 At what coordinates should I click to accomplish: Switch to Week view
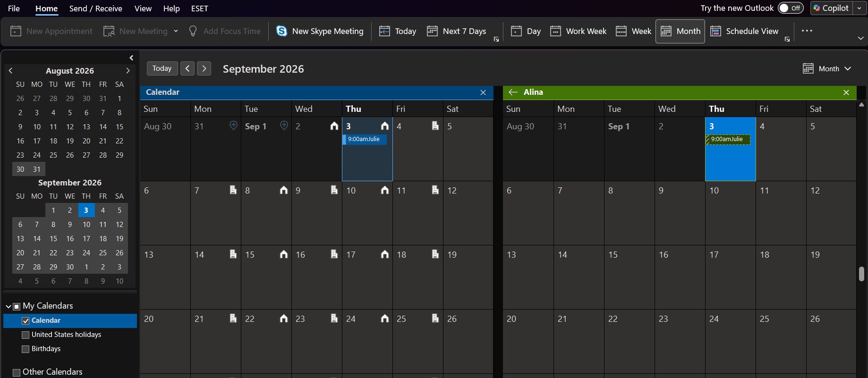click(x=634, y=31)
